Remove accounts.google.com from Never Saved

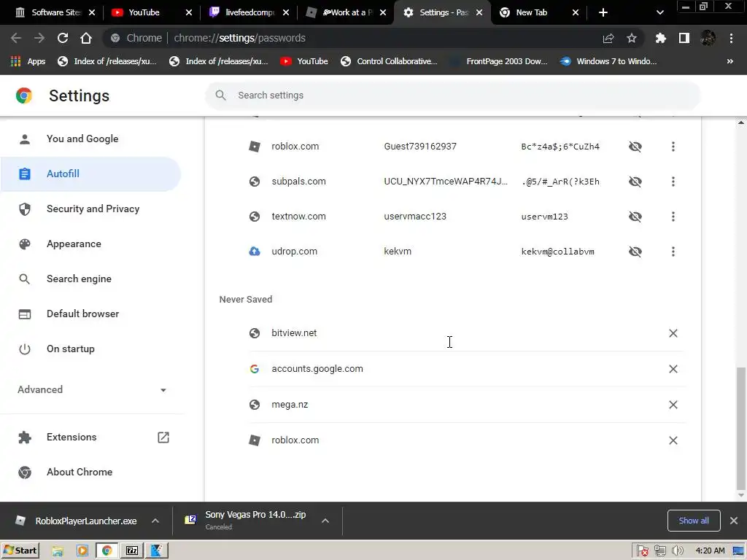[673, 368]
